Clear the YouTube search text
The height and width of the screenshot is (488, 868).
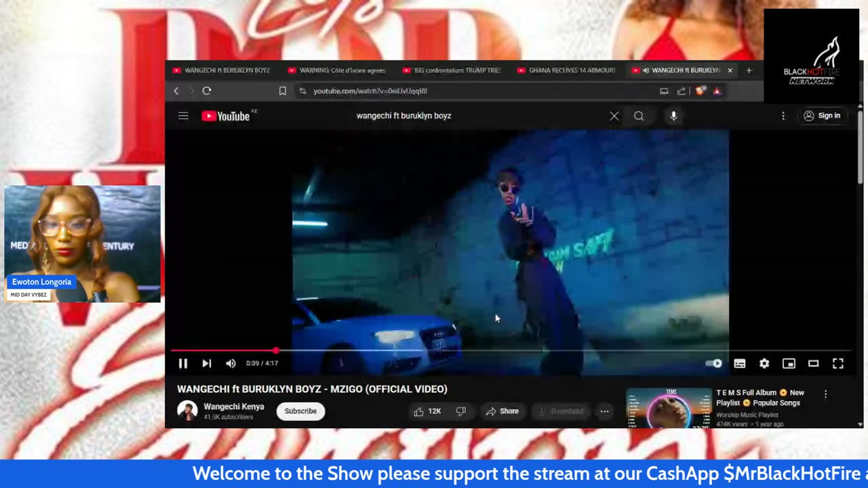[614, 116]
